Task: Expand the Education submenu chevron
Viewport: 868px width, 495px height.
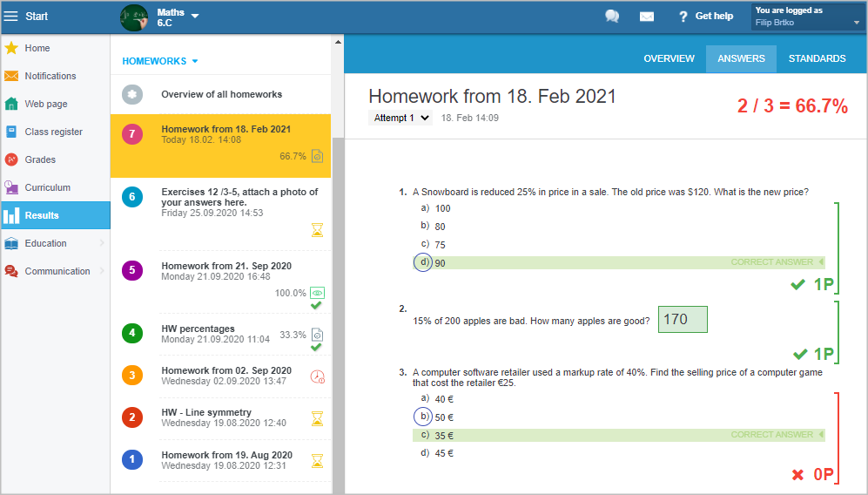Action: [102, 243]
